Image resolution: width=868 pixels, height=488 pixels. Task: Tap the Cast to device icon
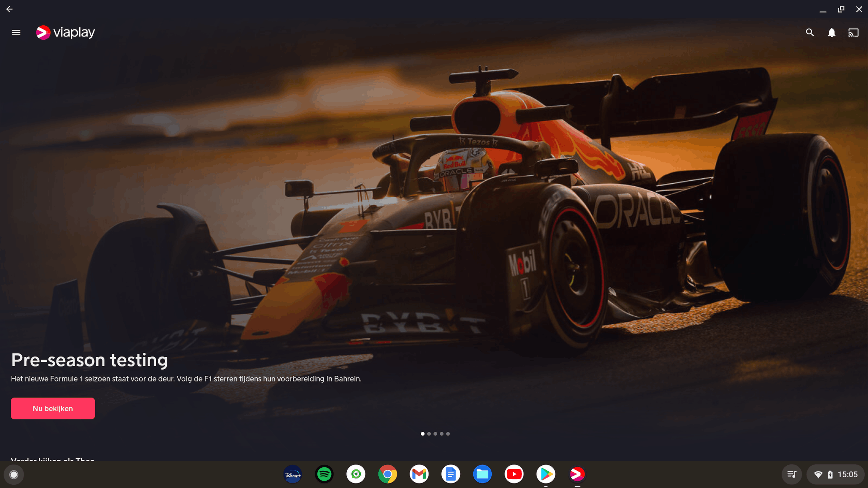(853, 33)
